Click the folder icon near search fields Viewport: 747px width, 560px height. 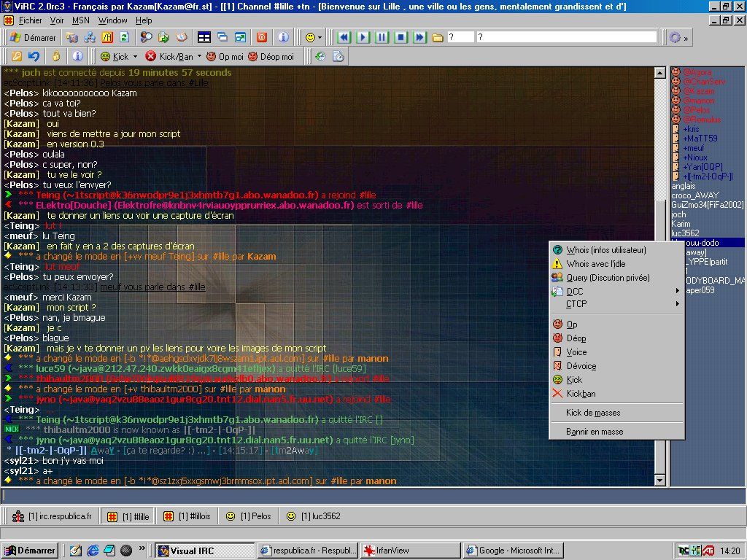(x=436, y=36)
